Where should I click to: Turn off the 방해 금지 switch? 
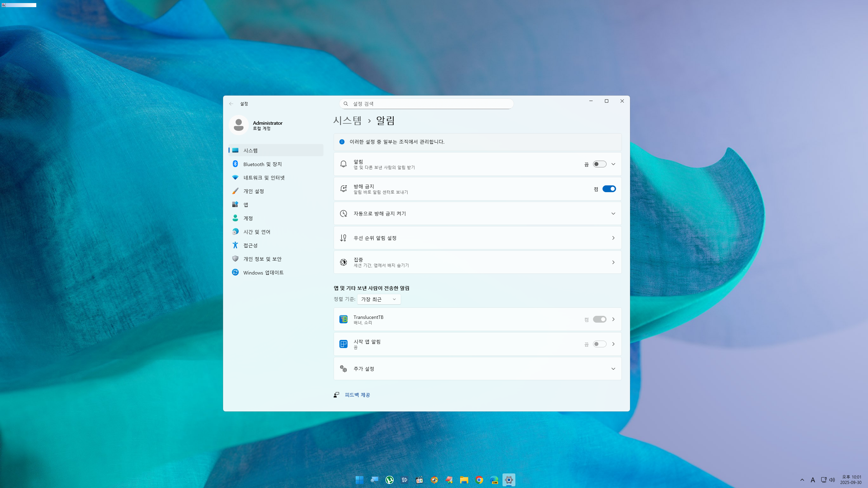(x=609, y=189)
